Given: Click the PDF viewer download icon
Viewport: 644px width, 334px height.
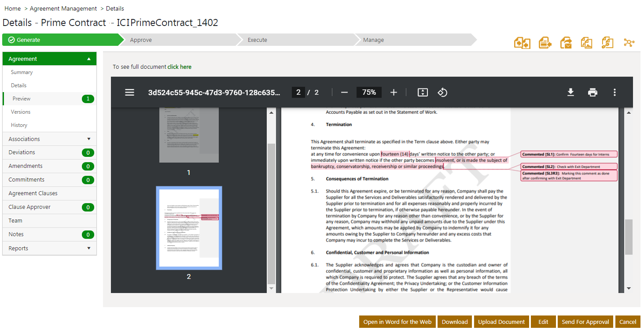Looking at the screenshot, I should (x=570, y=93).
